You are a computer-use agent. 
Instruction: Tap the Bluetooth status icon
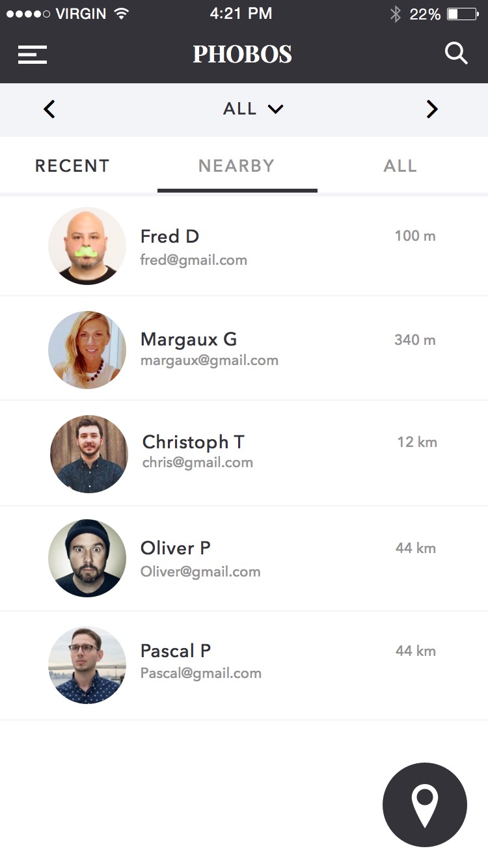[395, 14]
